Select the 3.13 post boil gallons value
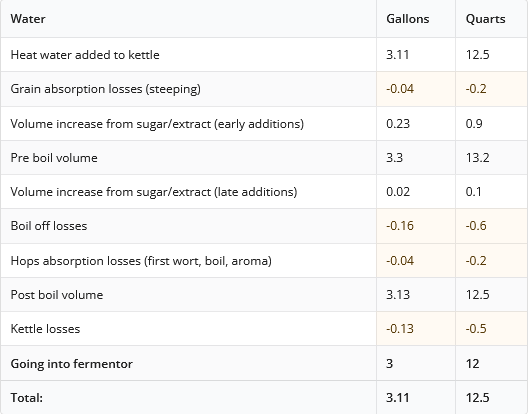 (x=398, y=295)
